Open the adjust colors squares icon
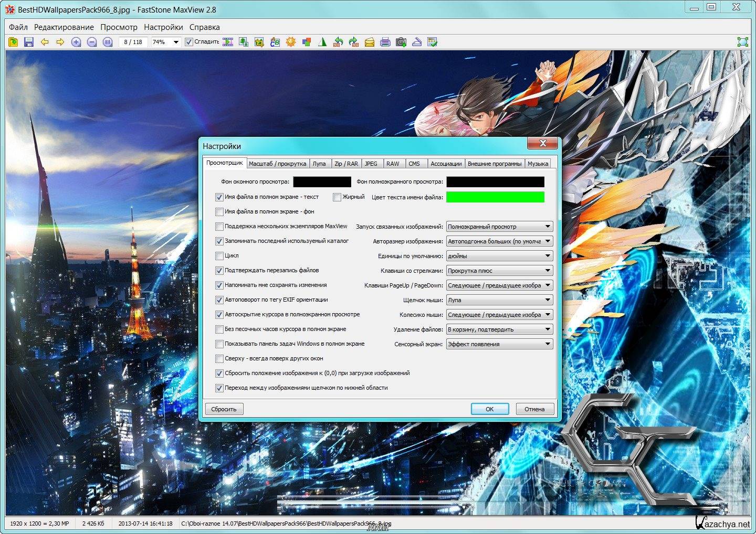756x534 pixels. 307,42
